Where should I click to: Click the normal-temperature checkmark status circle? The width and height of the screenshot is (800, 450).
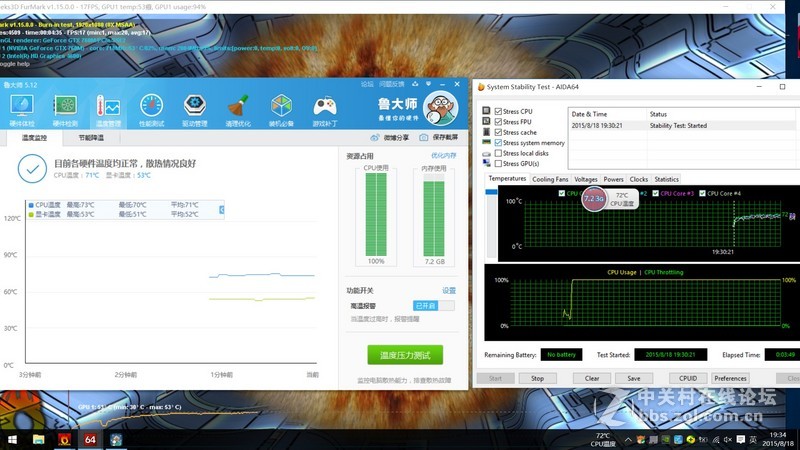(32, 168)
